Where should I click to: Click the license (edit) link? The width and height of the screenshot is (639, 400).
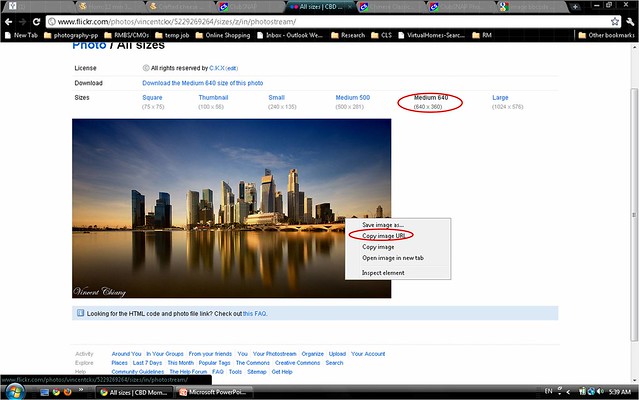231,68
